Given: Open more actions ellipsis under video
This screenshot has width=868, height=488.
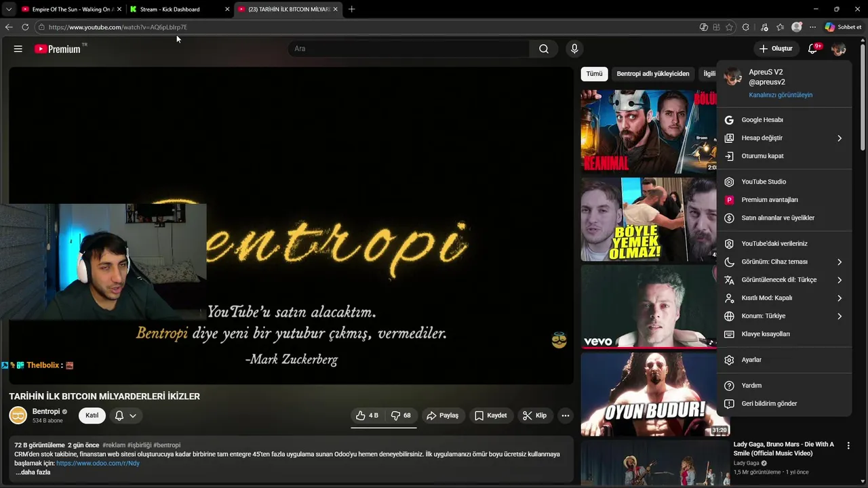Looking at the screenshot, I should [566, 415].
